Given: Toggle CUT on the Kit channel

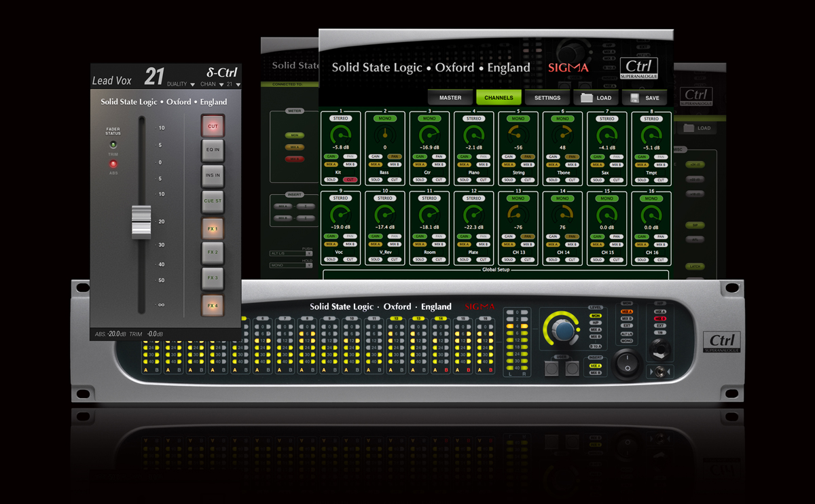Looking at the screenshot, I should [352, 179].
